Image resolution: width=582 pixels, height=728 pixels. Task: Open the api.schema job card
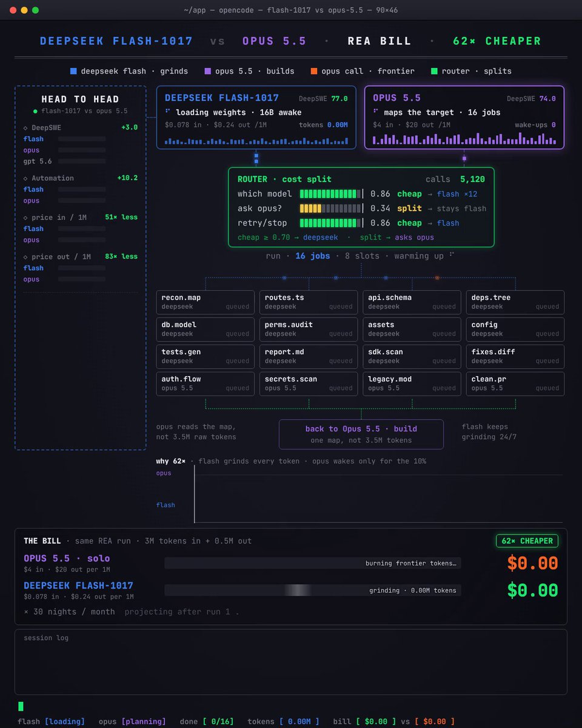coord(412,302)
